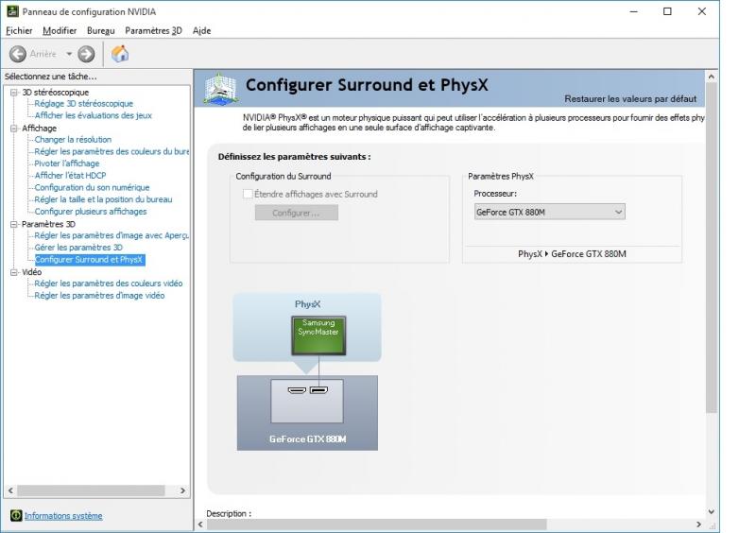Image resolution: width=756 pixels, height=533 pixels.
Task: Open the Informations système link
Action: 63,516
